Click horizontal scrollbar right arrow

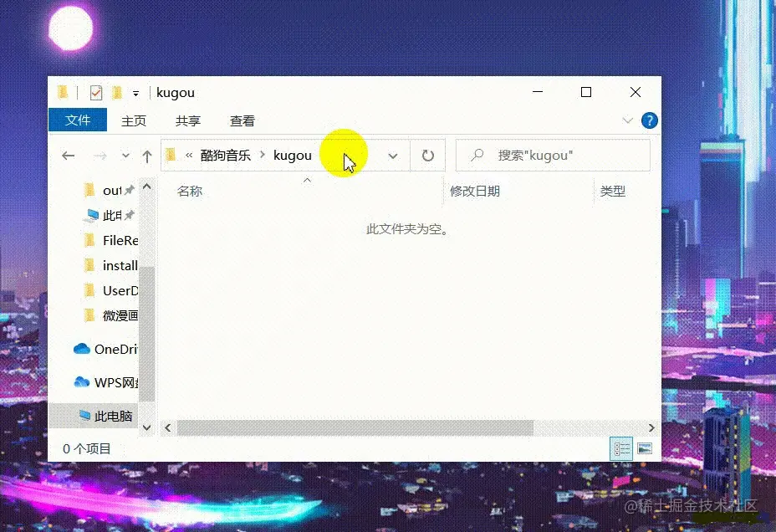(651, 427)
